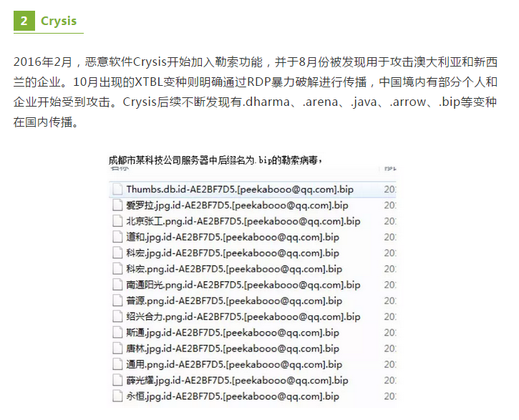
Task: Click file icon beside 南通阳光.png entry
Action: click(117, 284)
